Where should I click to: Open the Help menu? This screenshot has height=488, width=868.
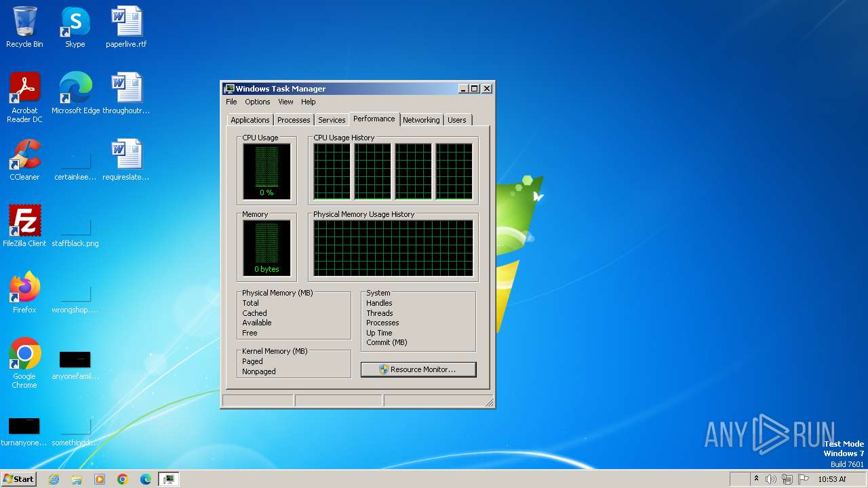[x=309, y=102]
